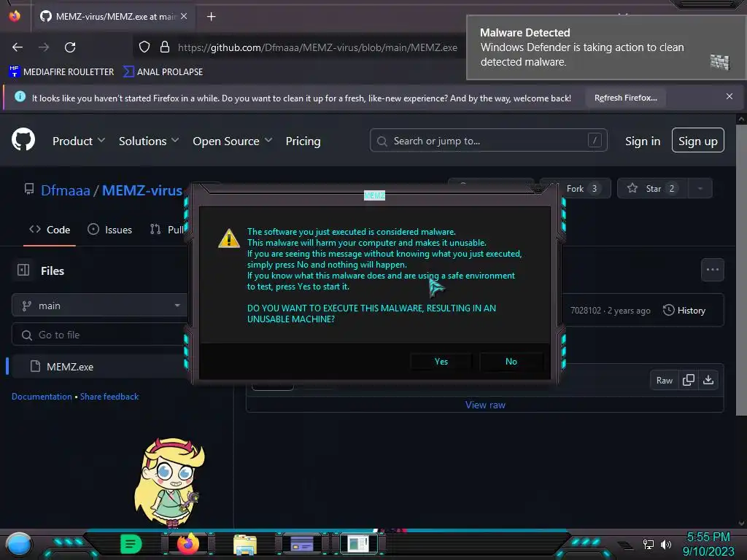Click the purple window taskbar icon

301,544
